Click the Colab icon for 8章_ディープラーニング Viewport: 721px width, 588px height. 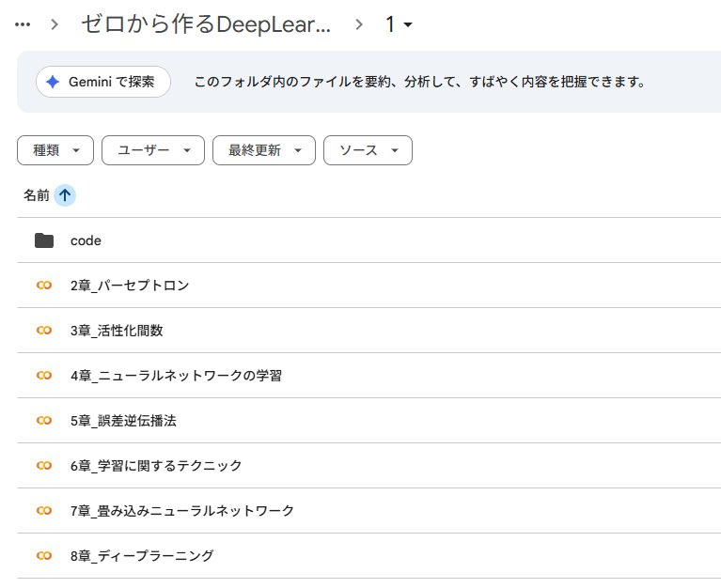tap(44, 555)
